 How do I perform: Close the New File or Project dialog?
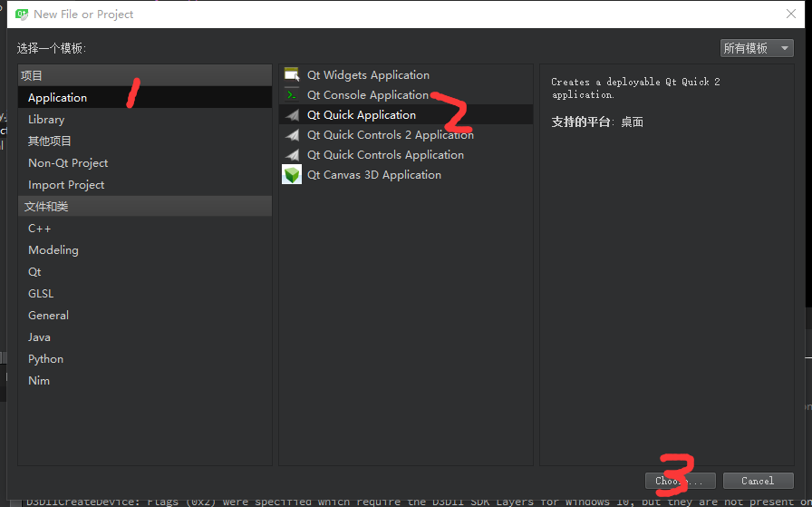(x=791, y=14)
